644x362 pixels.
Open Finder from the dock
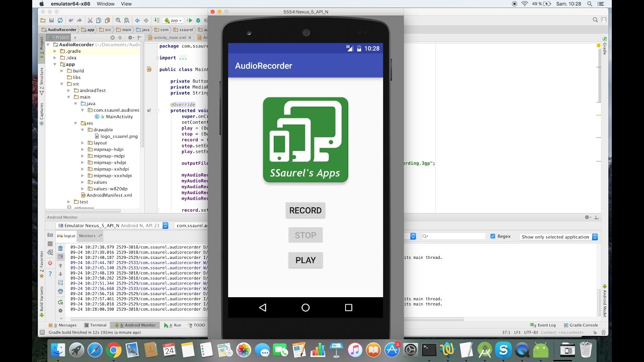(x=58, y=350)
